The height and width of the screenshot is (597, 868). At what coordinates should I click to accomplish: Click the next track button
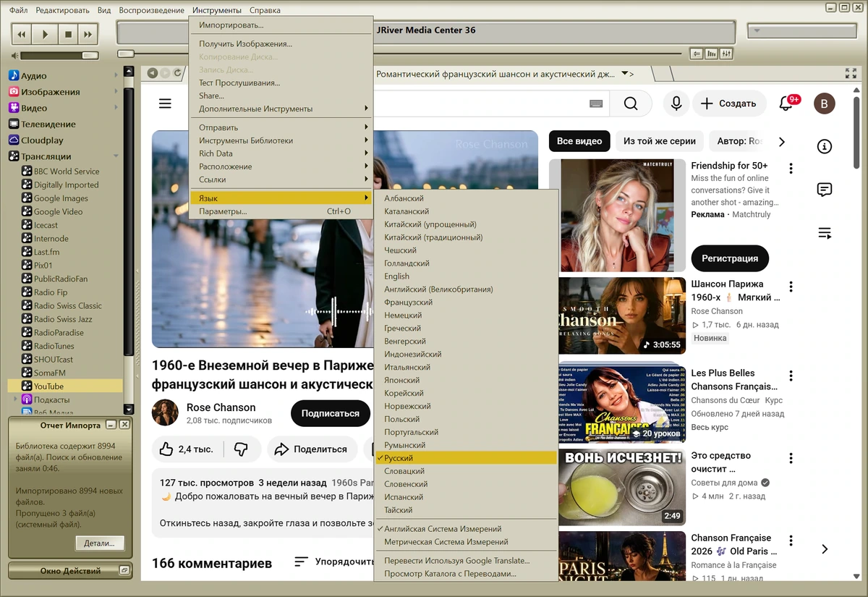coord(88,34)
